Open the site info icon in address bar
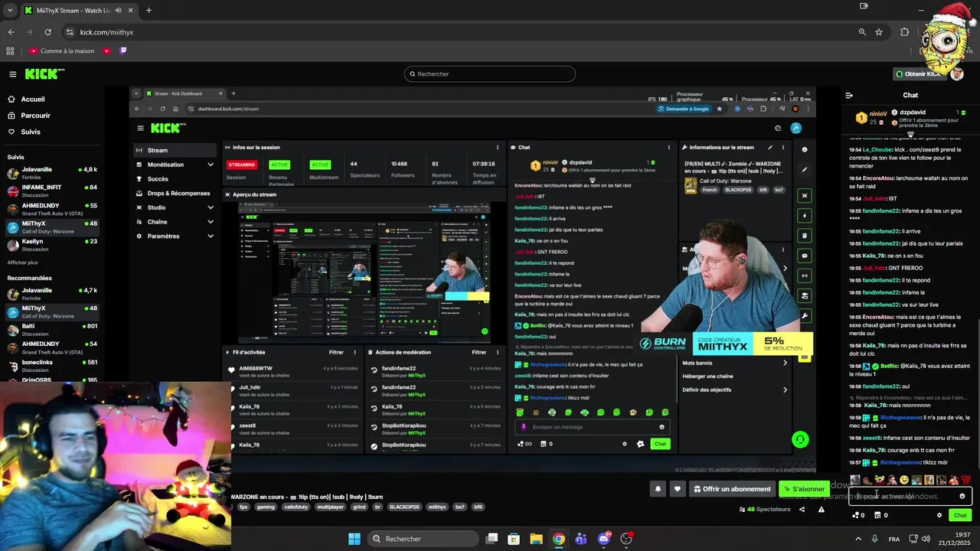This screenshot has width=980, height=551. (70, 32)
